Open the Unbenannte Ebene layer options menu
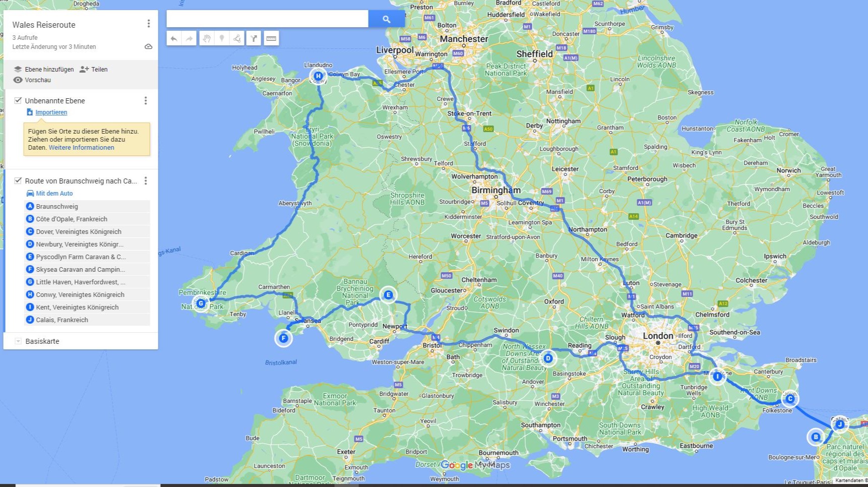This screenshot has height=487, width=868. [x=146, y=101]
